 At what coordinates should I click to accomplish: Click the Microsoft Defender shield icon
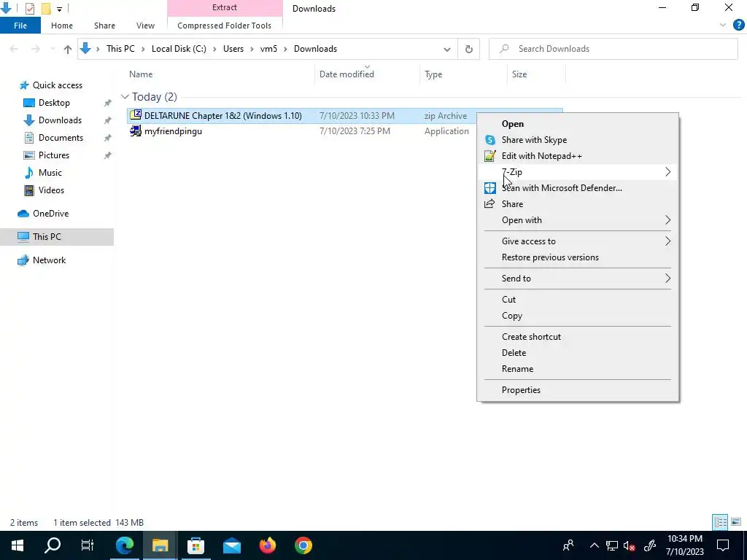pos(489,188)
